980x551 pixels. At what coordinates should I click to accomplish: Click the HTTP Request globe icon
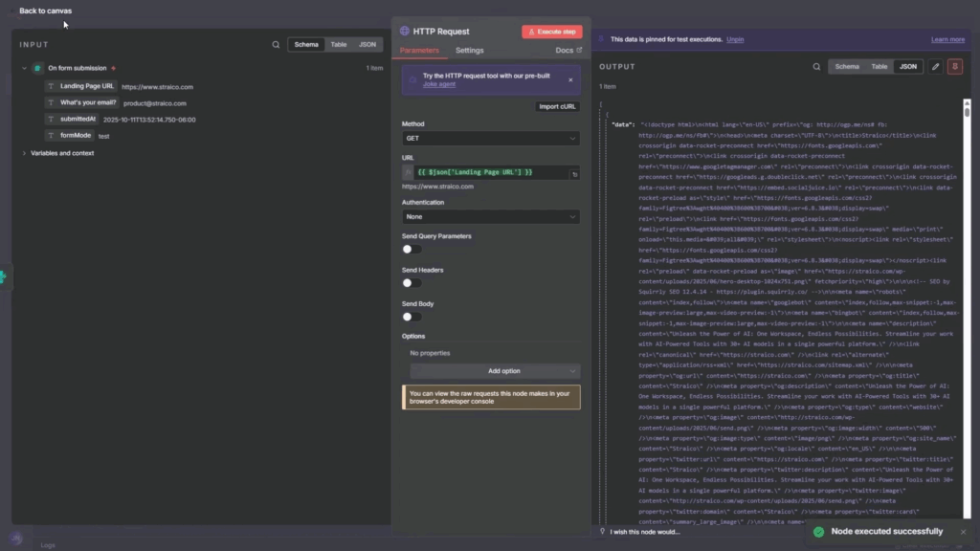[x=405, y=32]
